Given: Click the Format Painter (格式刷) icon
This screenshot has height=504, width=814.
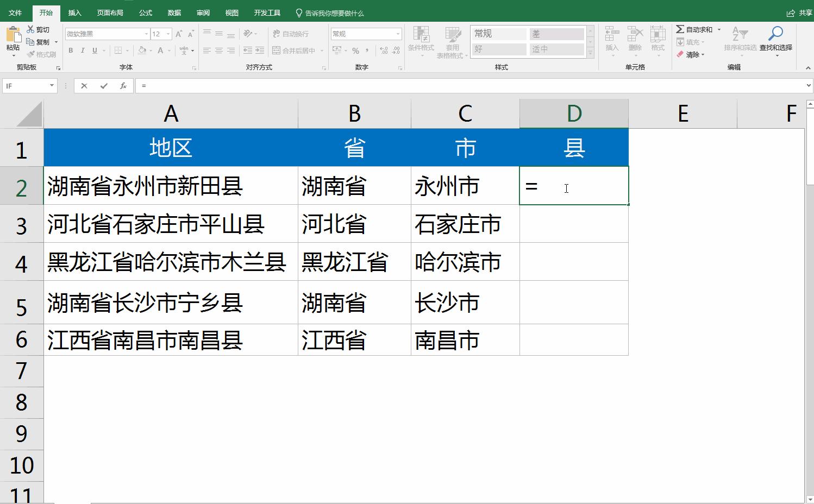Looking at the screenshot, I should coord(30,54).
